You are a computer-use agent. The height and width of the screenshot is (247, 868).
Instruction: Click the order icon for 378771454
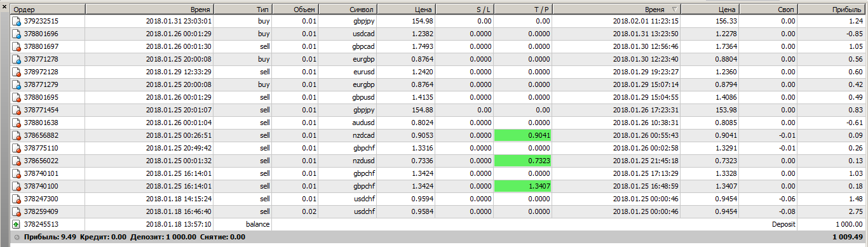click(x=17, y=110)
